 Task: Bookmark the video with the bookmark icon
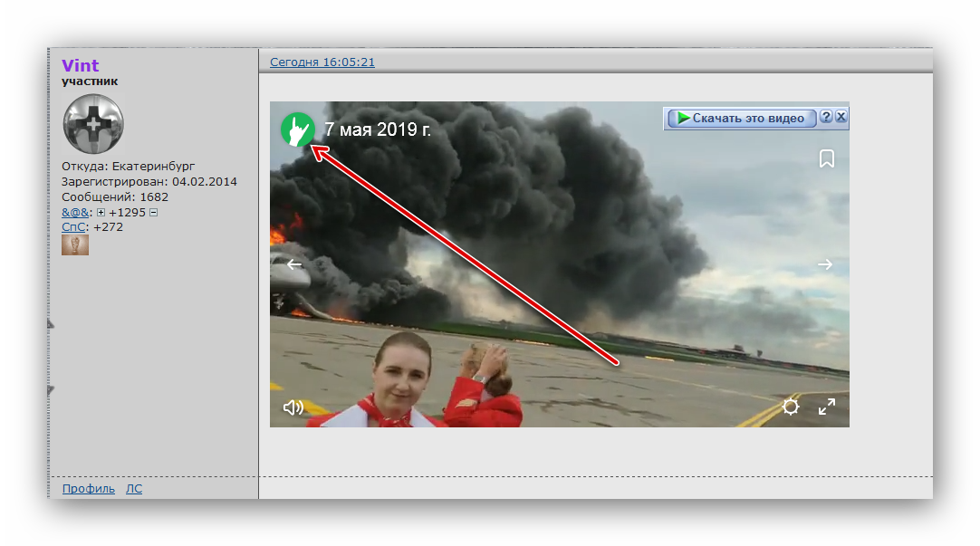(826, 158)
